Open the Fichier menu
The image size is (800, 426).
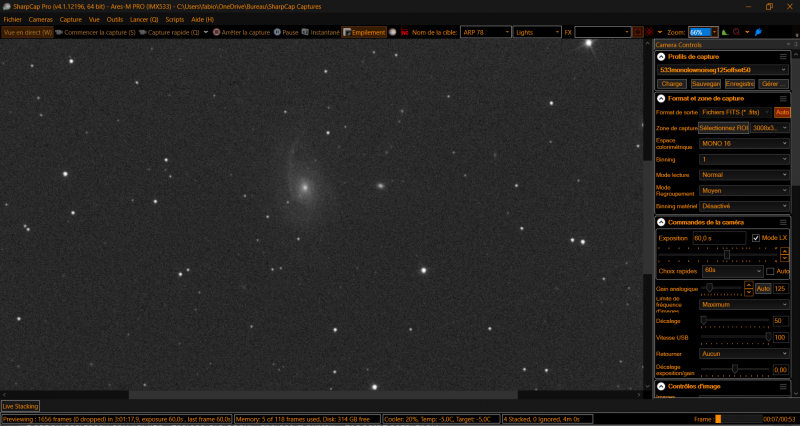point(12,19)
